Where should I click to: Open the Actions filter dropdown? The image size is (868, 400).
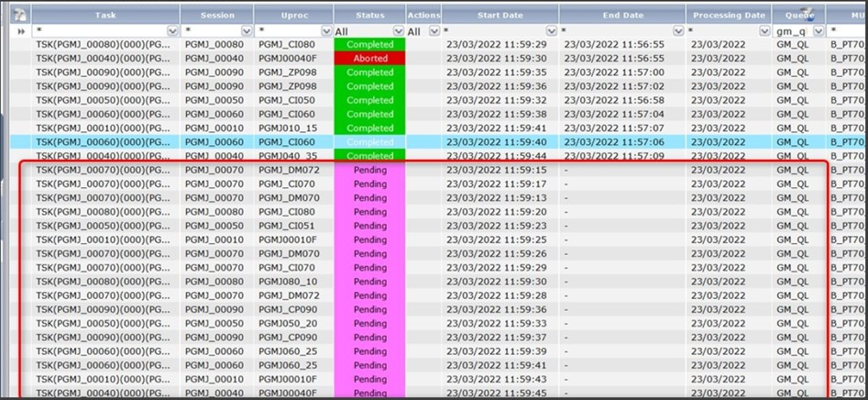pos(434,31)
